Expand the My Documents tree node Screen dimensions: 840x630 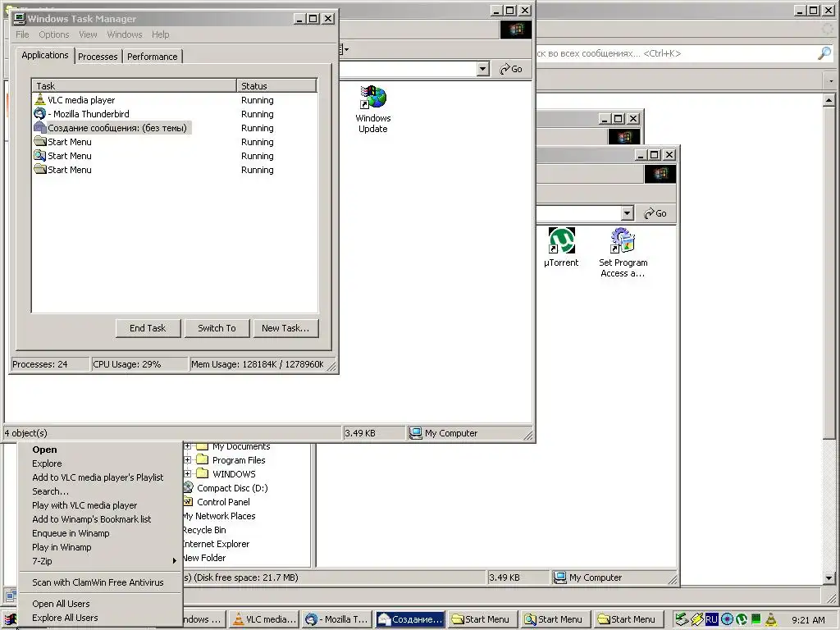tap(188, 446)
